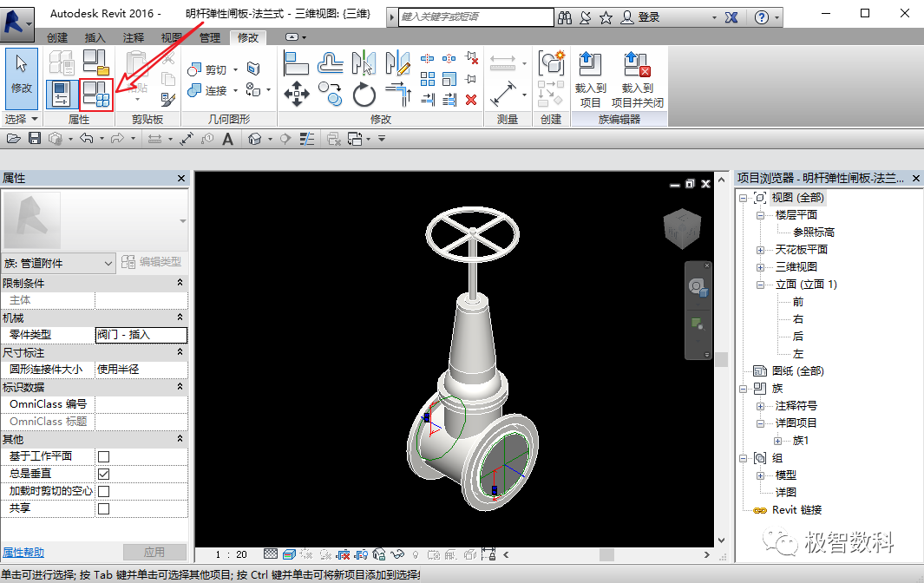Image resolution: width=924 pixels, height=583 pixels.
Task: Click the Text tool 'A' icon
Action: coord(228,139)
